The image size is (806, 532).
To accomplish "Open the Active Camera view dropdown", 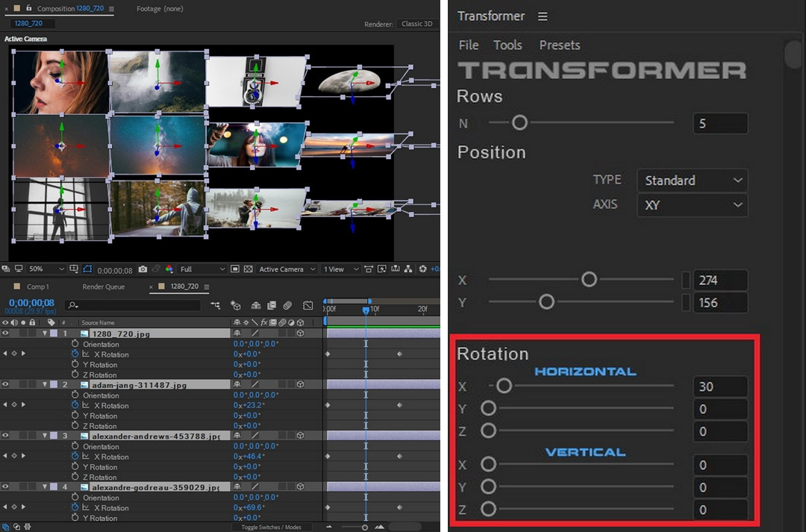I will click(x=287, y=269).
